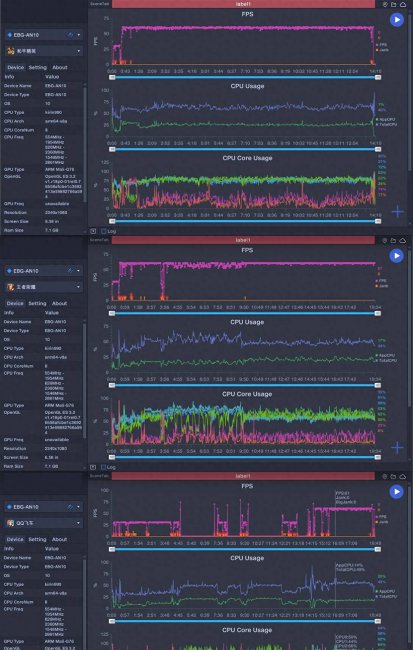
Task: Click the left handle of the QQ飞车 FPS range slider
Action: (x=112, y=549)
